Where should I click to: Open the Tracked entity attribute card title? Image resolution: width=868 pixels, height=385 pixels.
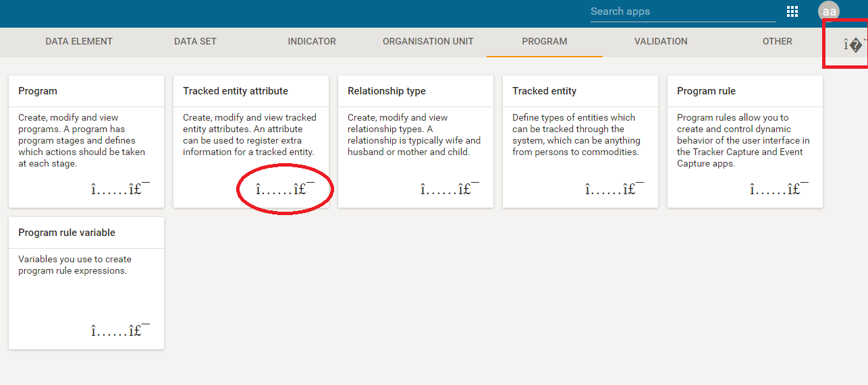(236, 91)
